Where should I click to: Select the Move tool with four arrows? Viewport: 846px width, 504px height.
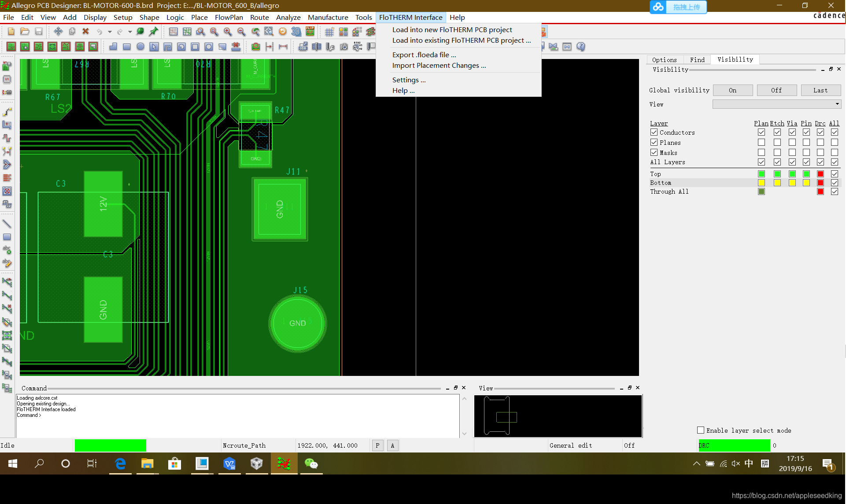pos(58,32)
